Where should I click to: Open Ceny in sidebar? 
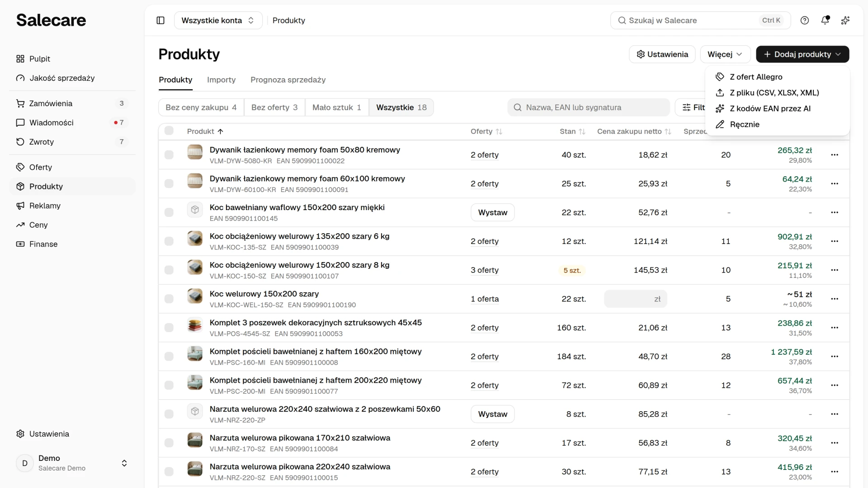(72, 225)
